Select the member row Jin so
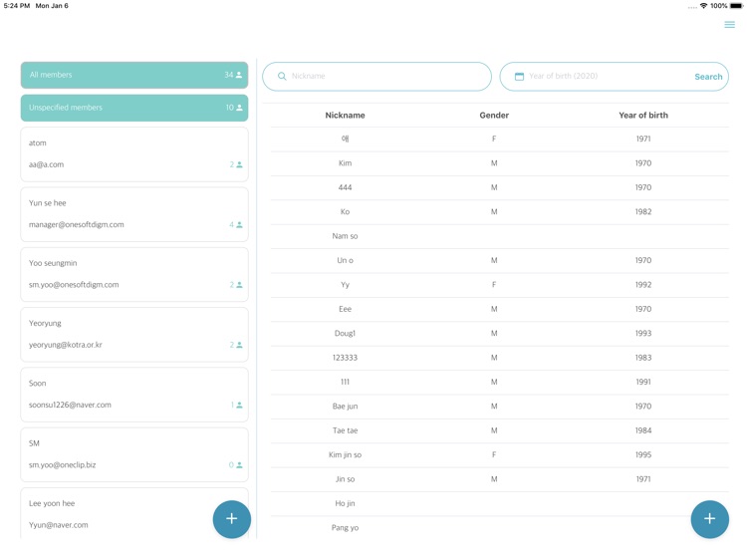The image size is (747, 560). tap(500, 479)
